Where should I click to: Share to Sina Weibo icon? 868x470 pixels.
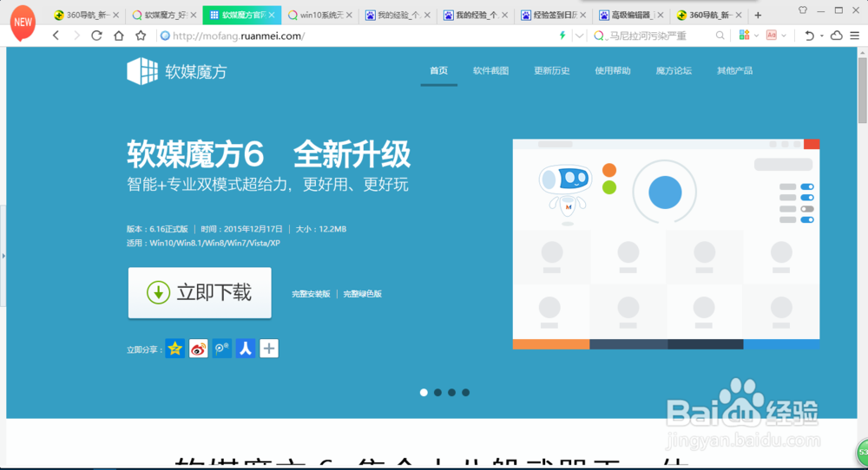click(x=198, y=349)
